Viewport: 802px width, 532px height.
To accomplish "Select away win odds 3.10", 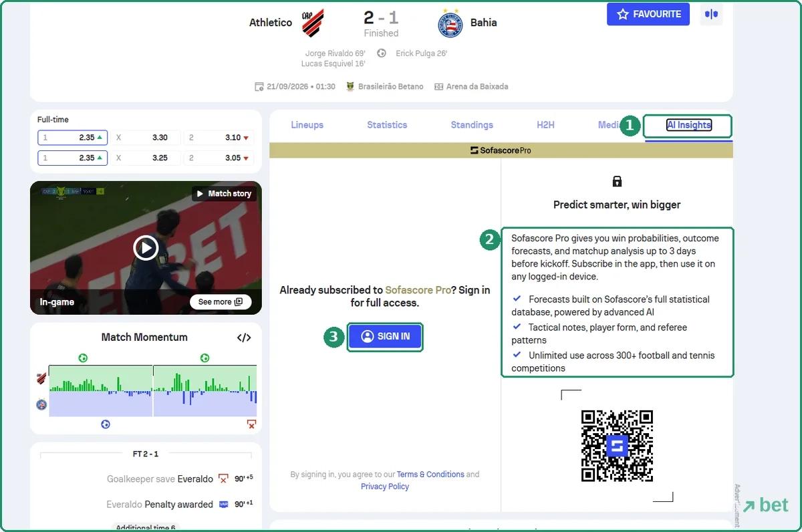I will tap(219, 138).
